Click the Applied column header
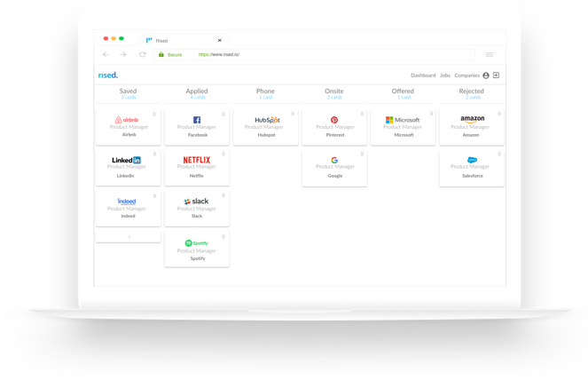This screenshot has height=380, width=588. 197,91
